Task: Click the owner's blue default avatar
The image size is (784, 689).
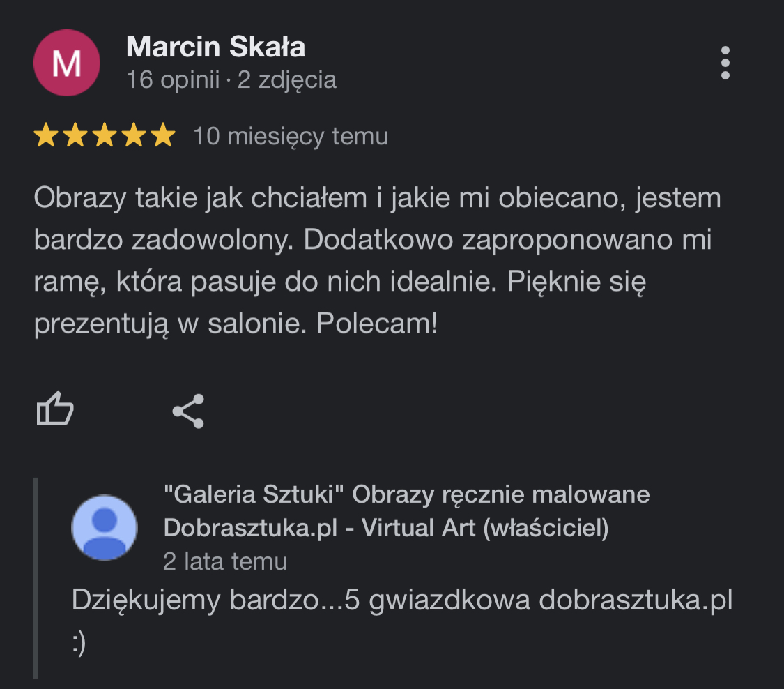Action: coord(105,528)
